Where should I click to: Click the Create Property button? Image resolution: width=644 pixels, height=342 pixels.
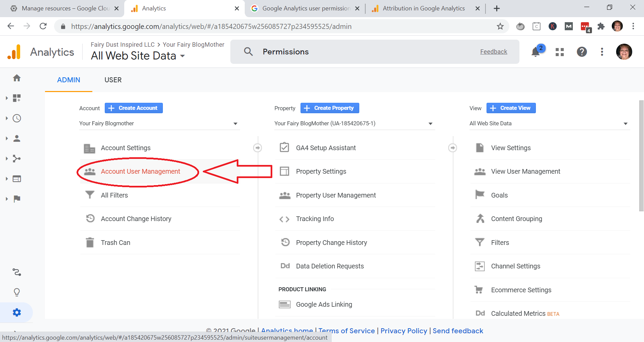click(330, 108)
